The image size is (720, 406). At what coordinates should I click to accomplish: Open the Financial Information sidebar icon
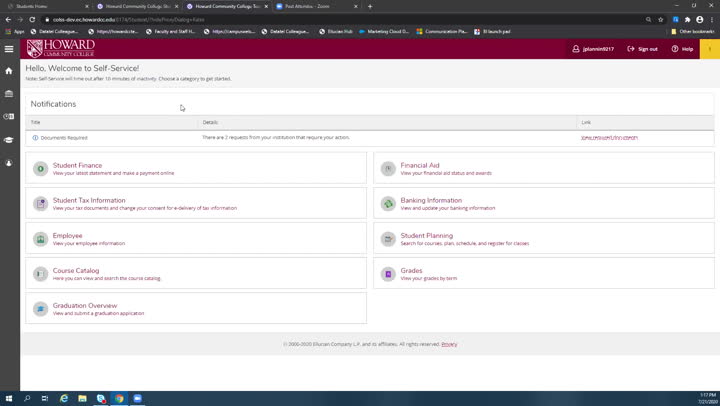click(9, 94)
